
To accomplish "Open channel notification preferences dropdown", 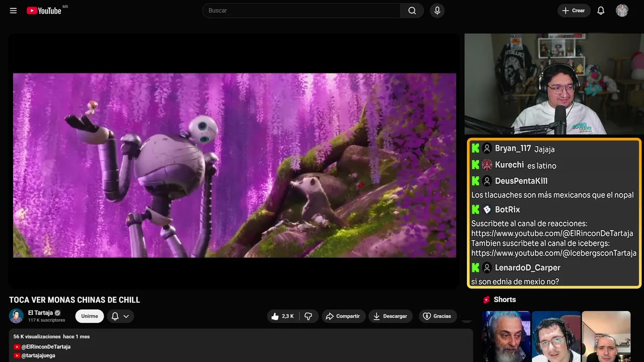I will pyautogui.click(x=120, y=316).
